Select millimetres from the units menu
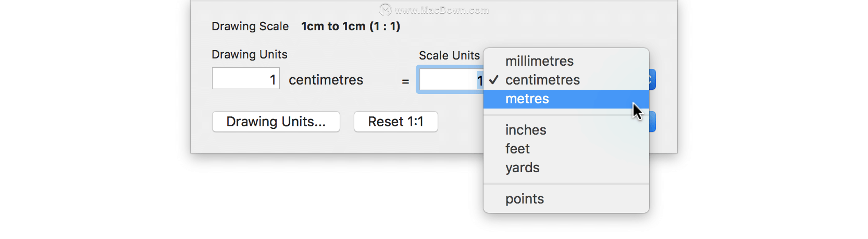 pyautogui.click(x=566, y=61)
